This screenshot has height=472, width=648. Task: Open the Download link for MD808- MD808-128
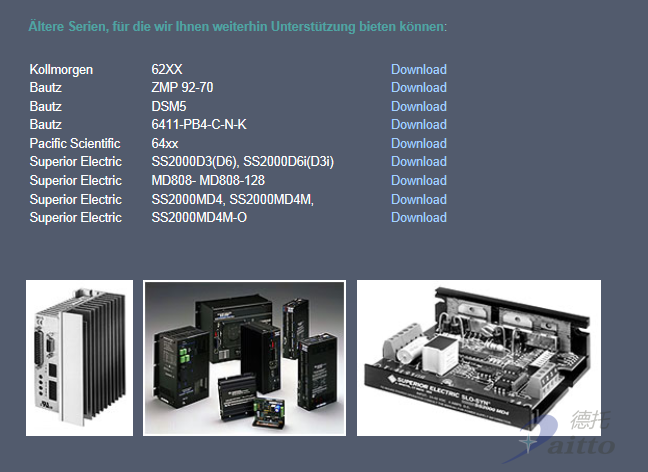419,181
